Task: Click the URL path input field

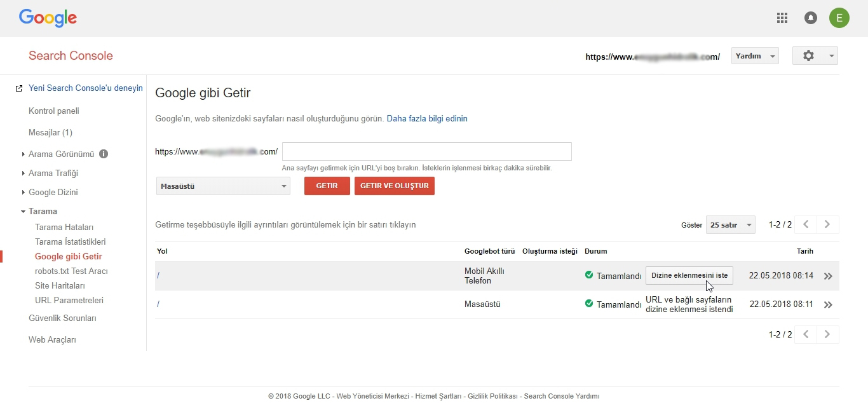Action: click(426, 152)
